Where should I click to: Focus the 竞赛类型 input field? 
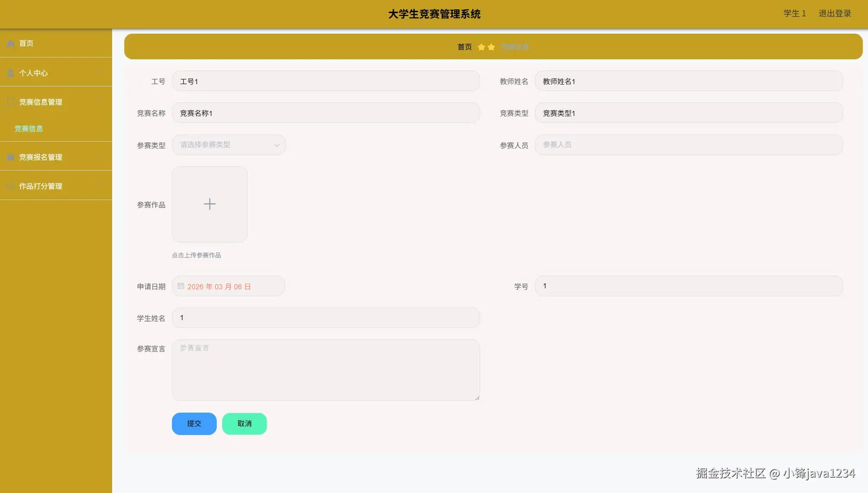pos(689,113)
